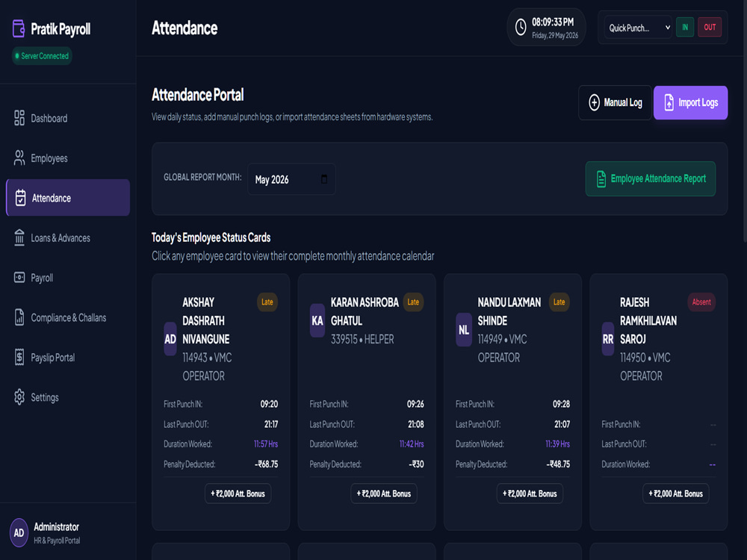Add Att. Bonus for Akshay Nivangune

(238, 494)
